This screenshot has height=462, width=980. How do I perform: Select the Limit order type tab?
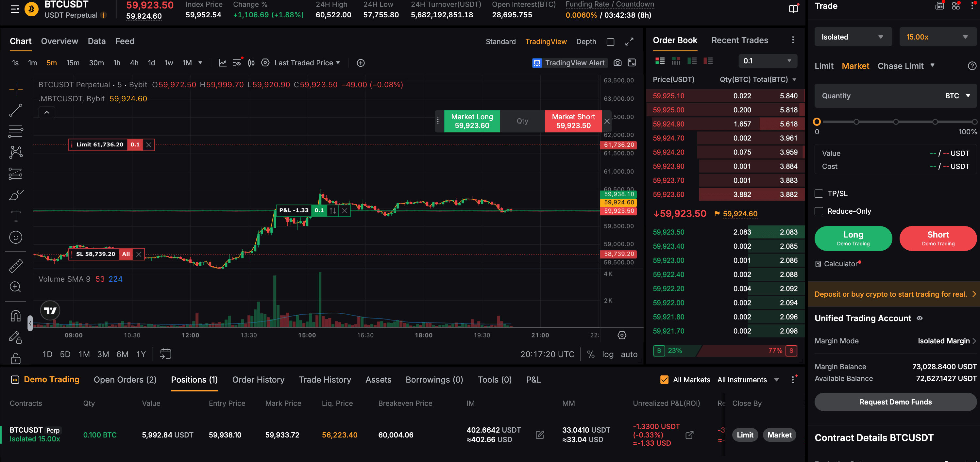coord(824,66)
